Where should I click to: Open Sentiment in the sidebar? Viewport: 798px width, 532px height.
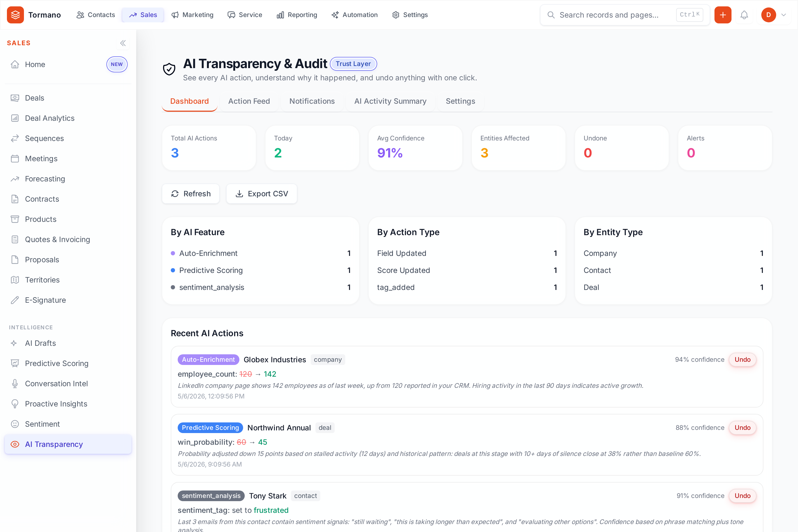[68, 424]
